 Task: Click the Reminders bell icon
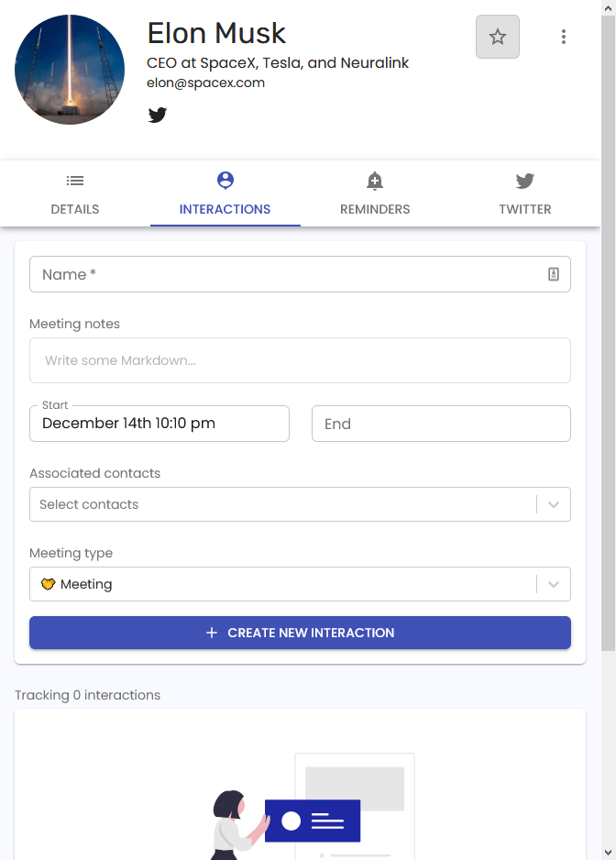coord(375,180)
